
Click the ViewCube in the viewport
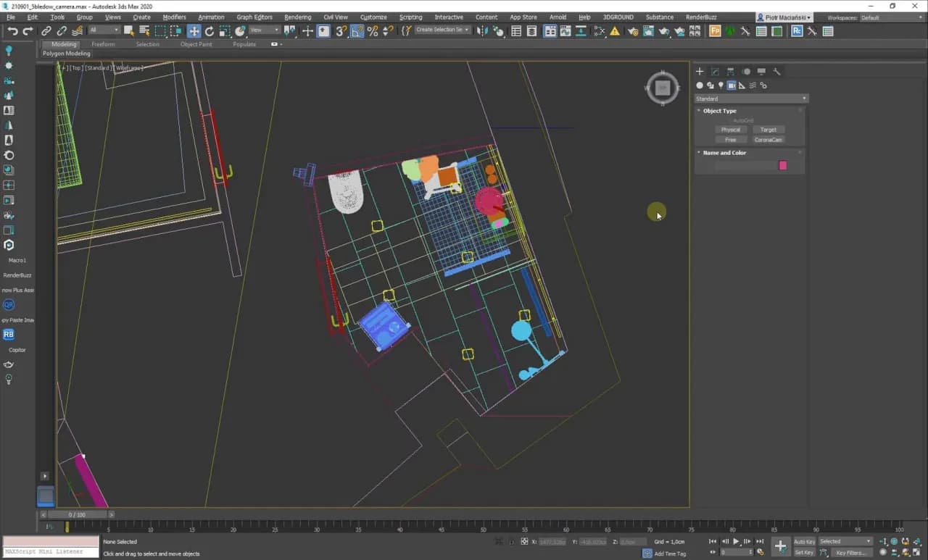click(x=662, y=88)
